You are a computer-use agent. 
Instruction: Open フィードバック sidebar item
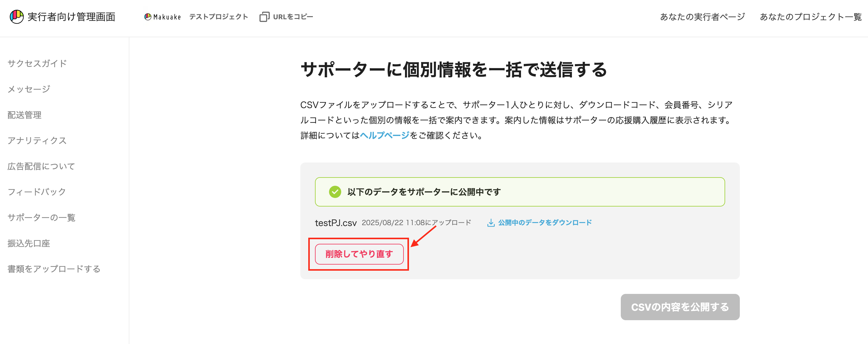click(x=37, y=192)
